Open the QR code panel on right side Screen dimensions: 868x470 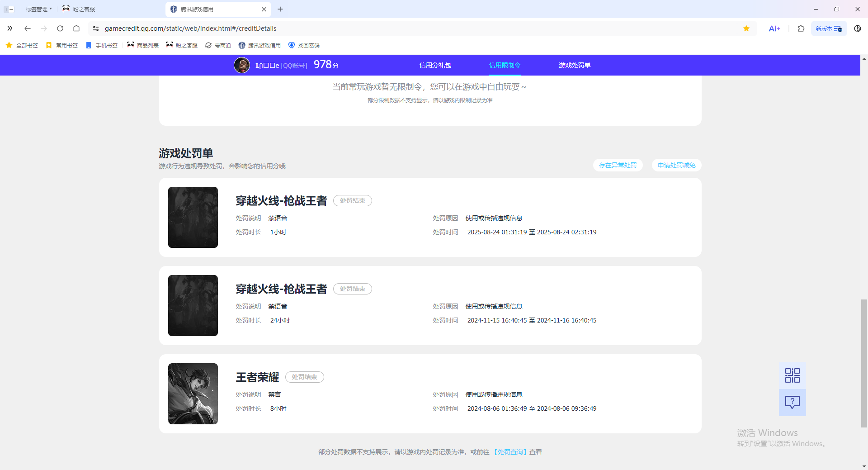pos(792,375)
